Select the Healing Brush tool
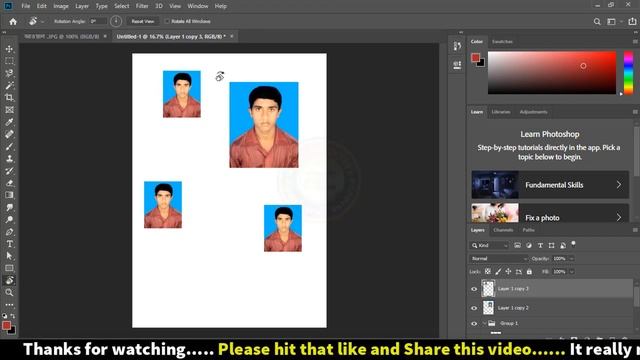This screenshot has height=360, width=640. tap(9, 134)
